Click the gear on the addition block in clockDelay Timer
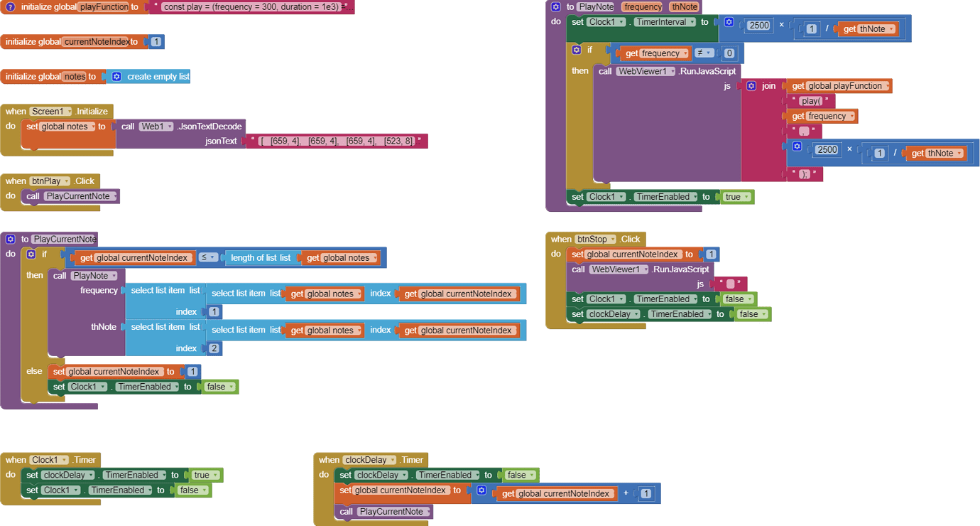980x526 pixels. coord(483,490)
